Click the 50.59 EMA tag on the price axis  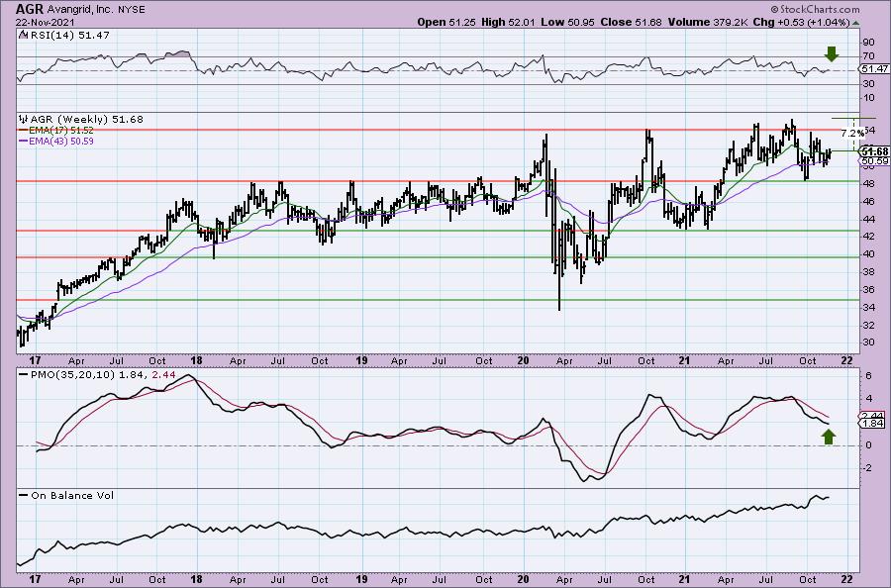click(875, 161)
